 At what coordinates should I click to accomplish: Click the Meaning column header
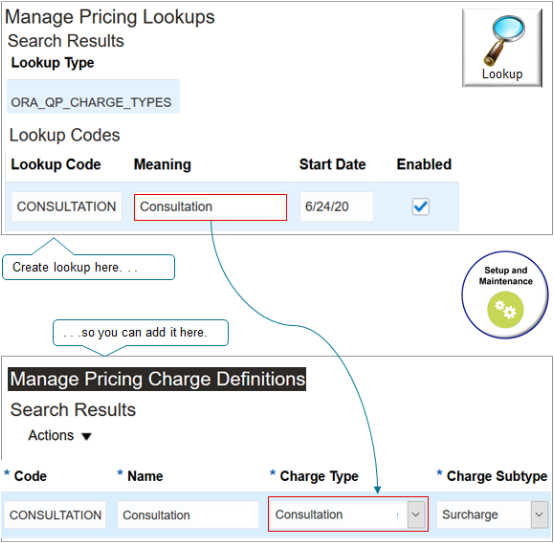[x=163, y=164]
